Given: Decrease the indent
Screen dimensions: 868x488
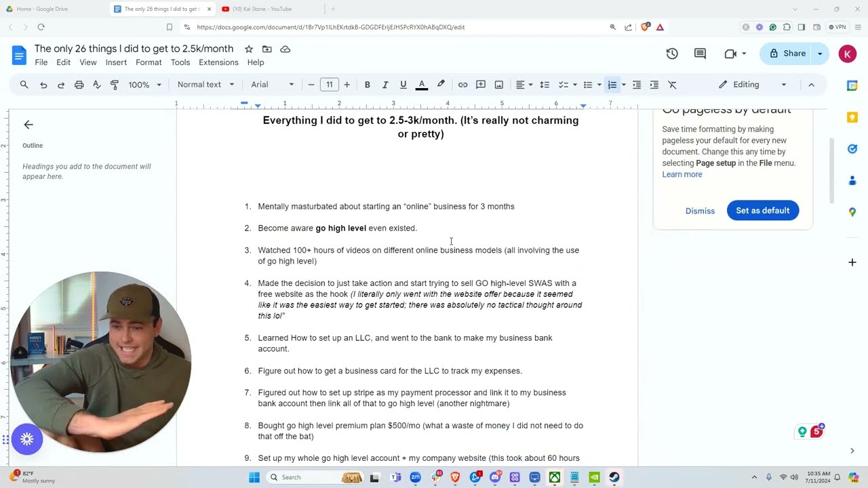Looking at the screenshot, I should [637, 85].
